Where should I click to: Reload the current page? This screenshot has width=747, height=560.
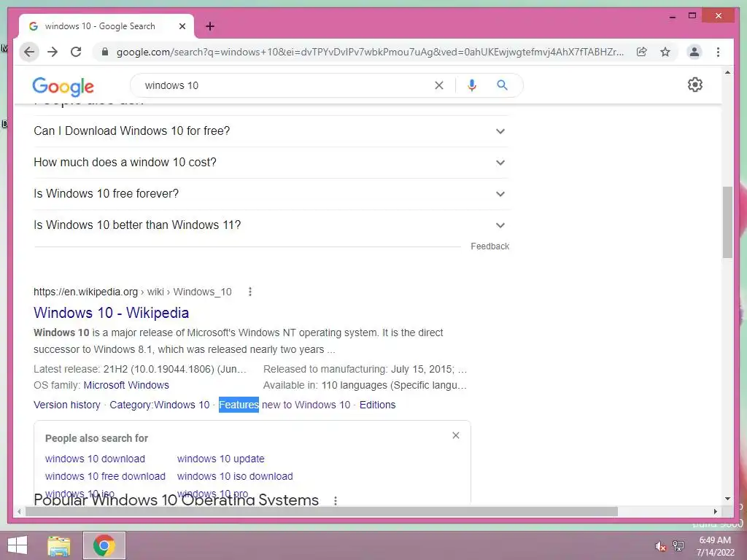76,52
